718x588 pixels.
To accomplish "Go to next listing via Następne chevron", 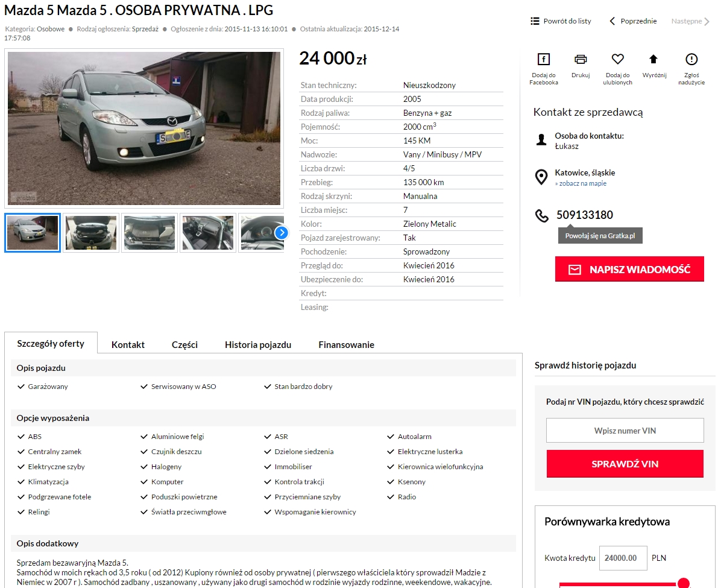I will click(x=707, y=22).
